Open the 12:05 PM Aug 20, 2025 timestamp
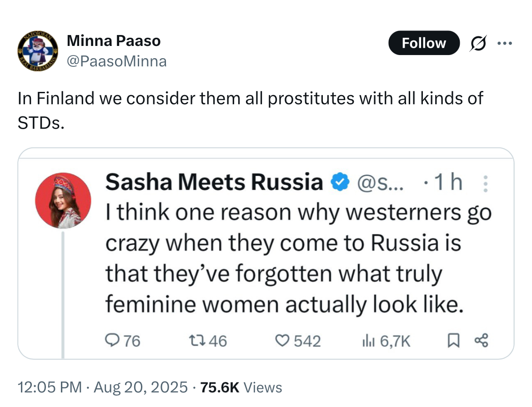Screen dimensions: 532x407 (102, 387)
